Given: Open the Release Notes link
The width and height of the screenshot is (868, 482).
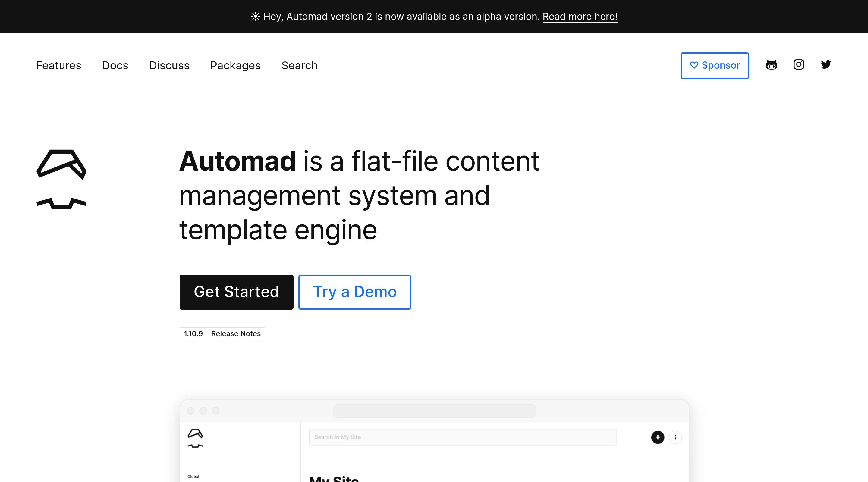Looking at the screenshot, I should tap(235, 334).
